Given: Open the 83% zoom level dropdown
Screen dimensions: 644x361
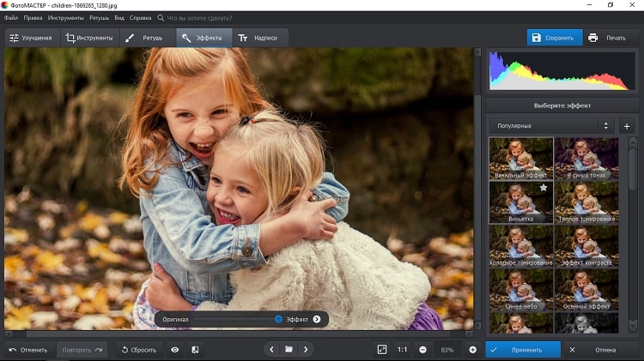Looking at the screenshot, I should [447, 350].
